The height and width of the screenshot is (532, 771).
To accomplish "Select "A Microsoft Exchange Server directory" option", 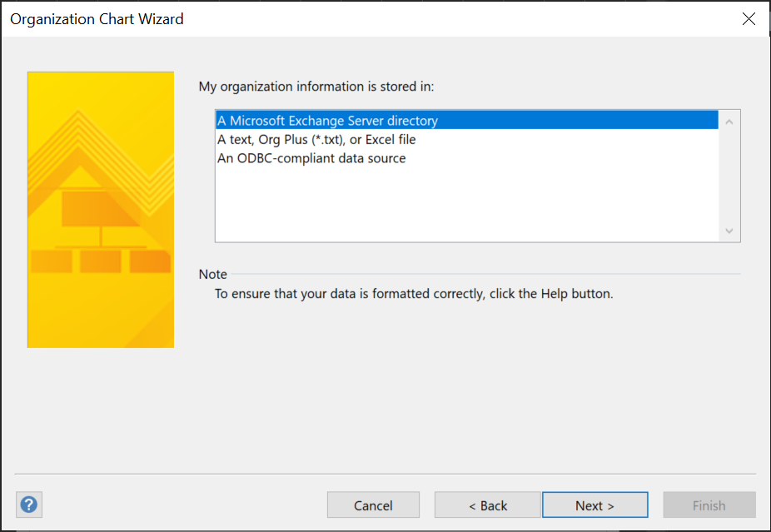I will tap(328, 120).
